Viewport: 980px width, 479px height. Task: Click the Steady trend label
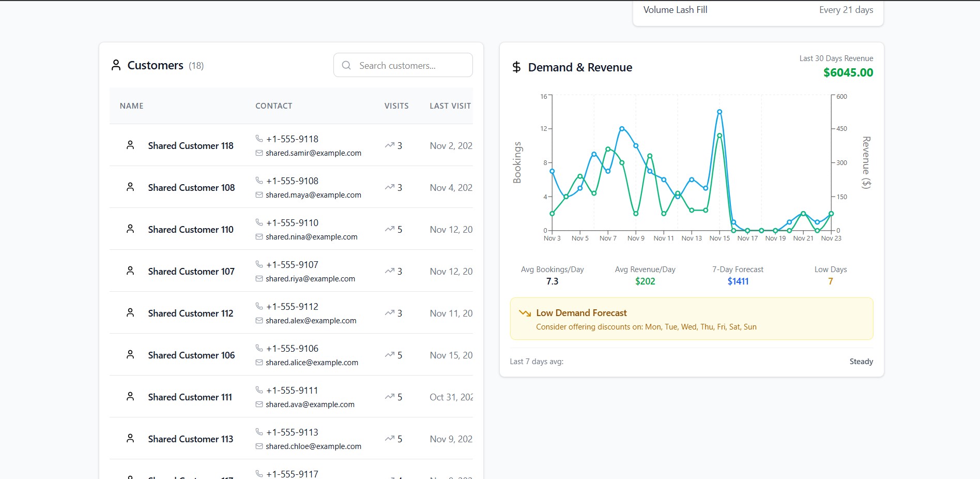point(861,362)
